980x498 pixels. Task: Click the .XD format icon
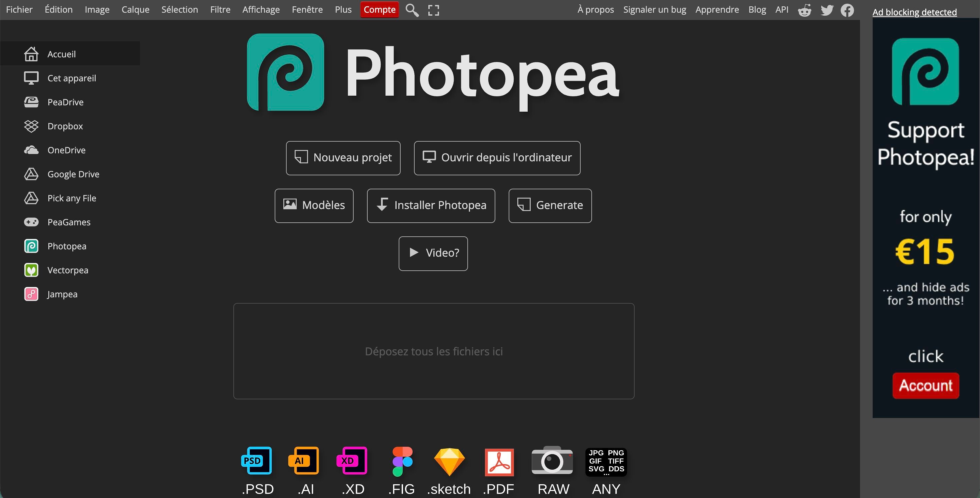click(352, 461)
